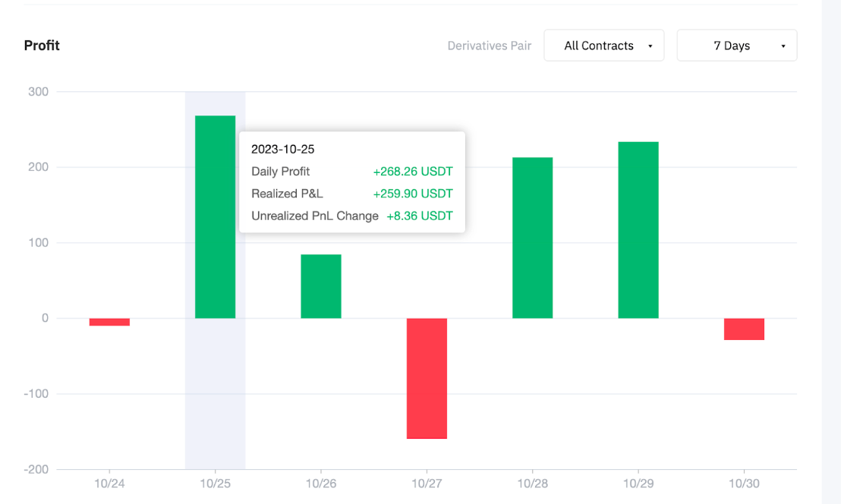Screen dimensions: 847x504
Task: Click the Derivatives Pair label
Action: click(490, 46)
